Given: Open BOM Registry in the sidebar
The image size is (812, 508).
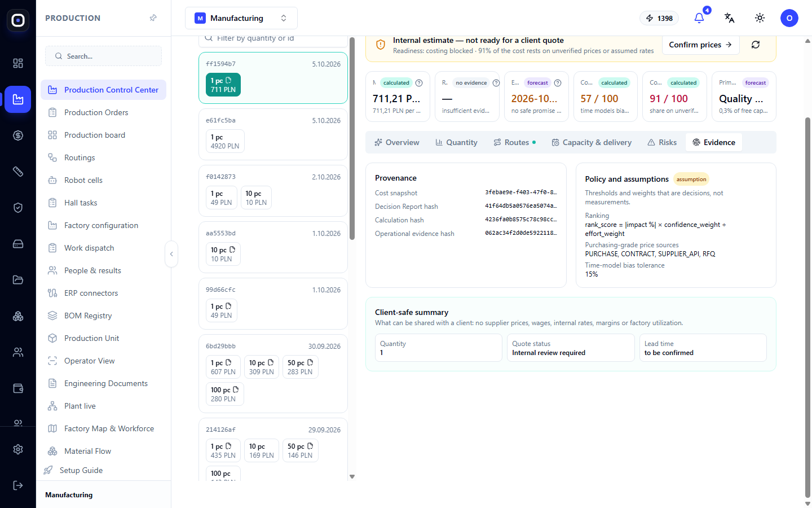Looking at the screenshot, I should pos(103,316).
